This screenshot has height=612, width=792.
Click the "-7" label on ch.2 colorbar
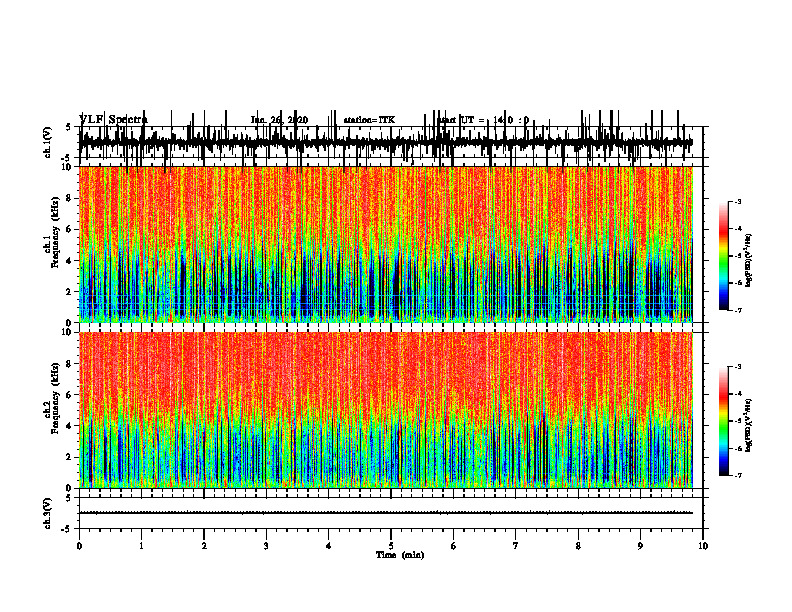pyautogui.click(x=737, y=475)
